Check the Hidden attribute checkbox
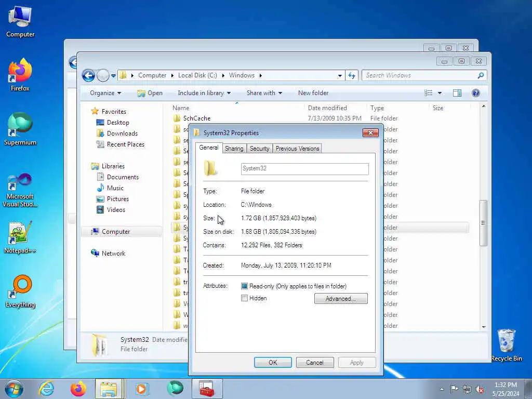The image size is (532, 399). click(x=244, y=298)
